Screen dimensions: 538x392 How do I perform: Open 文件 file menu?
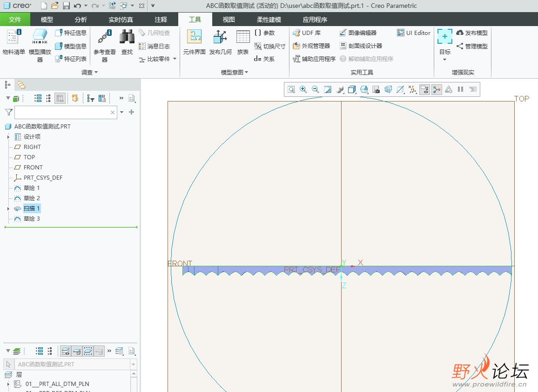pos(15,20)
